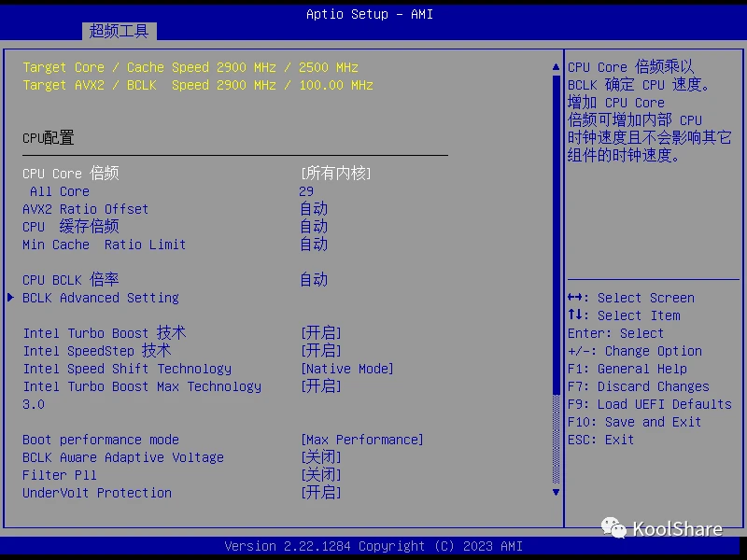Viewport: 747px width, 560px height.
Task: Click the settings list scrollbar thumb
Action: click(x=556, y=234)
